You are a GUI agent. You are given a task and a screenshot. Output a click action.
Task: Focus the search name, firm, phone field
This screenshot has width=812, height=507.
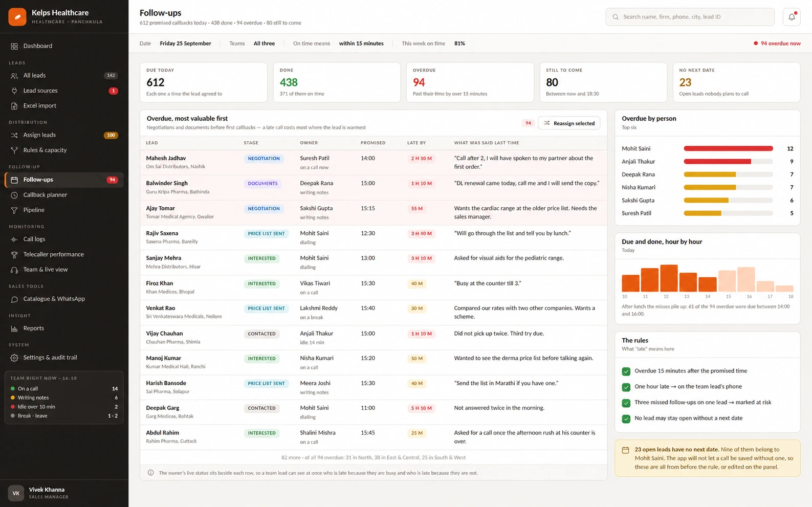click(690, 17)
